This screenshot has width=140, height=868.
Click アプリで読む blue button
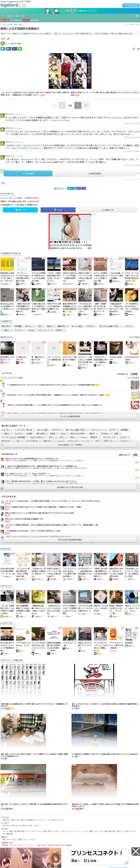[28, 173]
